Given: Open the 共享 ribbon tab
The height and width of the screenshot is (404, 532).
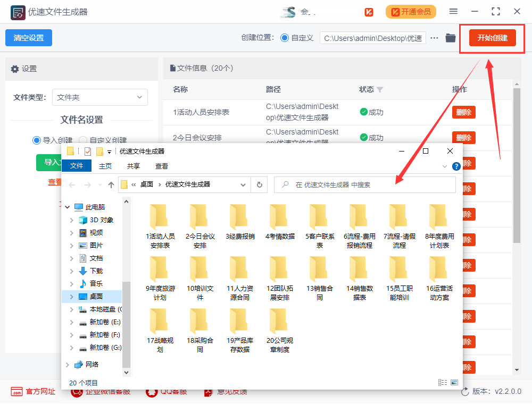Looking at the screenshot, I should [134, 166].
